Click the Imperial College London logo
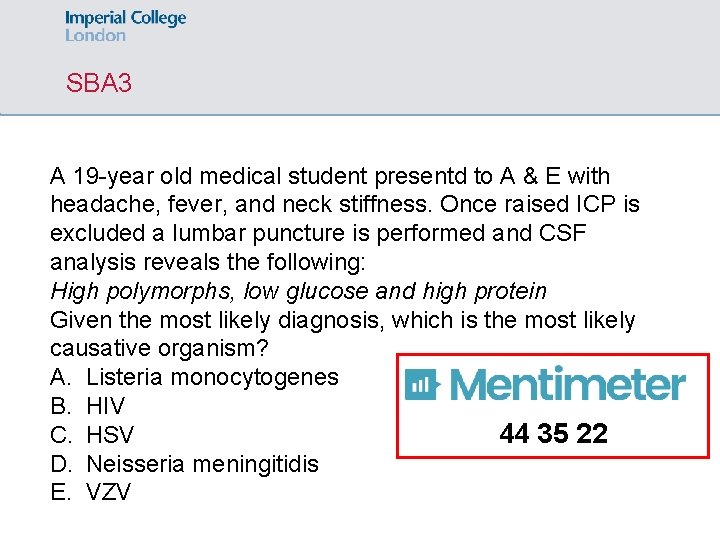720x540 pixels. (x=125, y=26)
